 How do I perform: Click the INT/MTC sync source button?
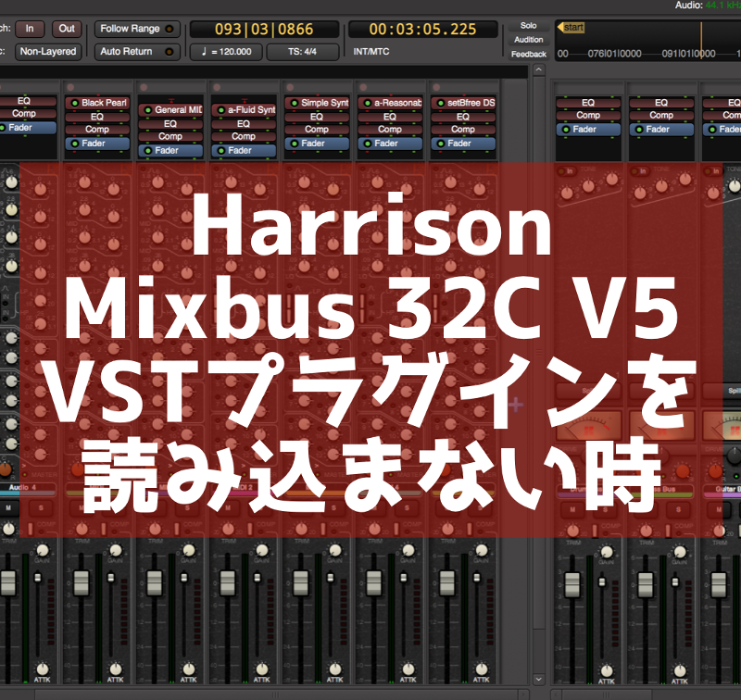point(371,52)
